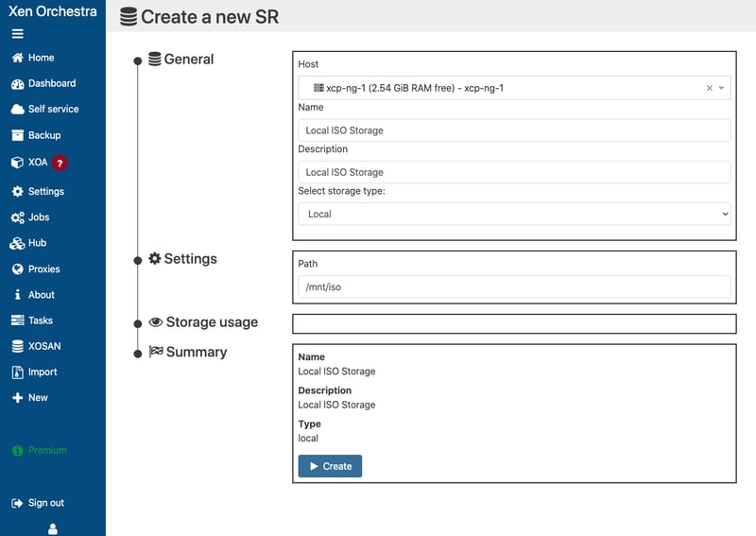Click the Path input field

pos(514,287)
